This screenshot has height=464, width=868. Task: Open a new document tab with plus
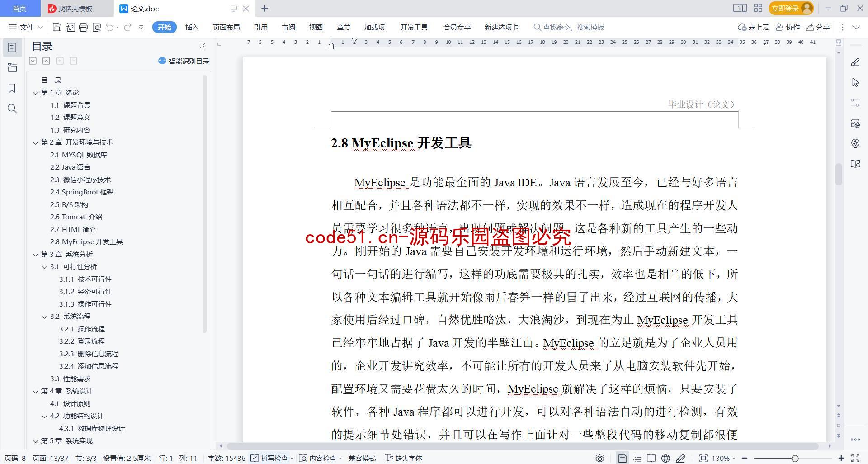coord(264,8)
